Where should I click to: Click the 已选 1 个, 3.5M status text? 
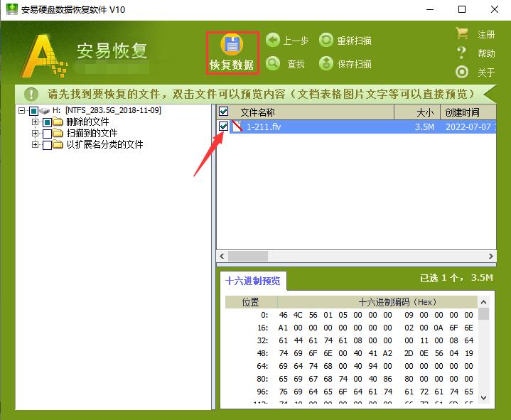[x=456, y=278]
